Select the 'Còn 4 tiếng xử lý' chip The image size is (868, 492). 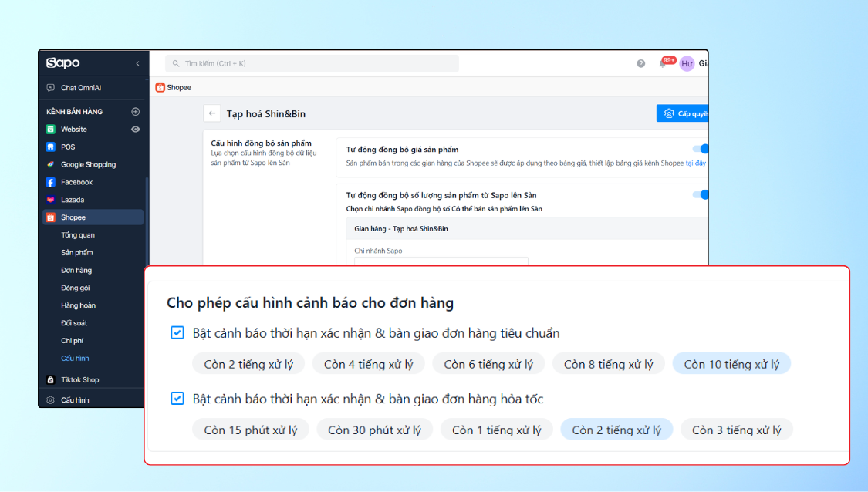[x=368, y=364]
